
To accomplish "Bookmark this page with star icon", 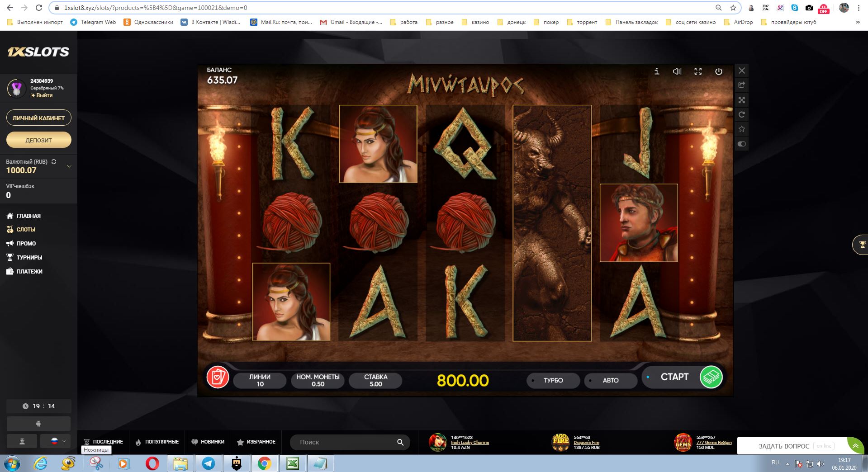I will 733,8.
